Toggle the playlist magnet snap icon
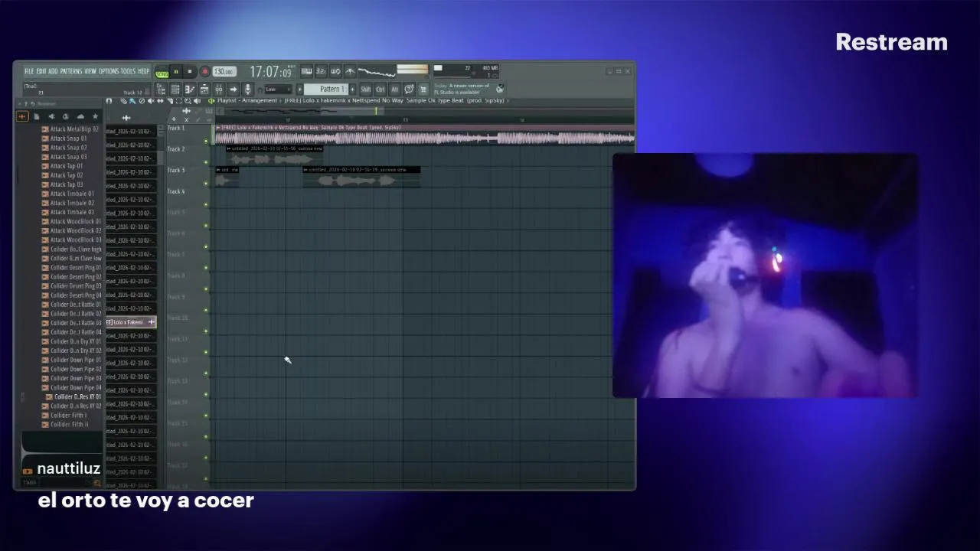The width and height of the screenshot is (980, 551). click(109, 101)
